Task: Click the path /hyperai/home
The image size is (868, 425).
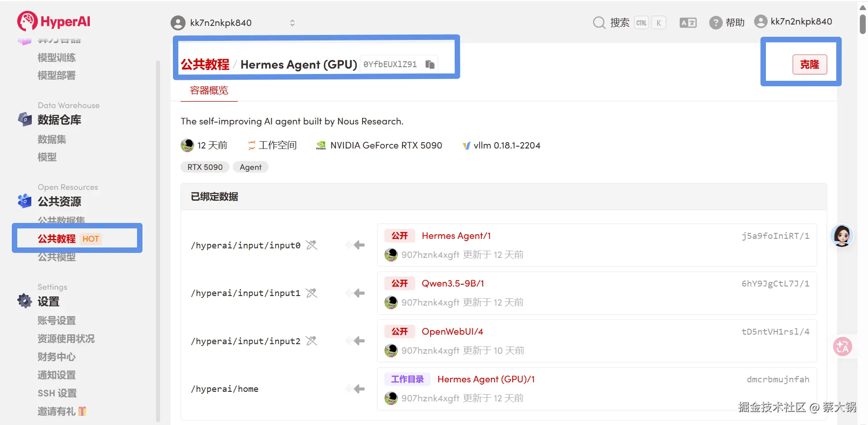Action: tap(225, 389)
